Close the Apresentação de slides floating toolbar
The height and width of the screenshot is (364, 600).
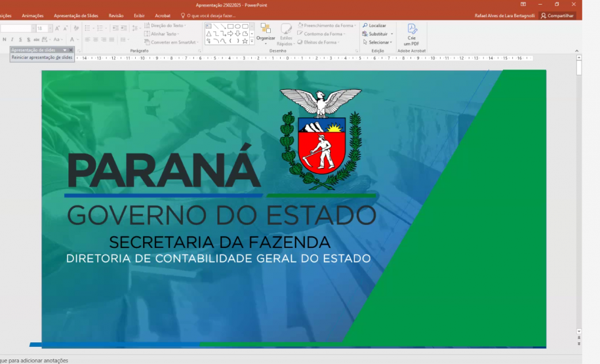(71, 50)
